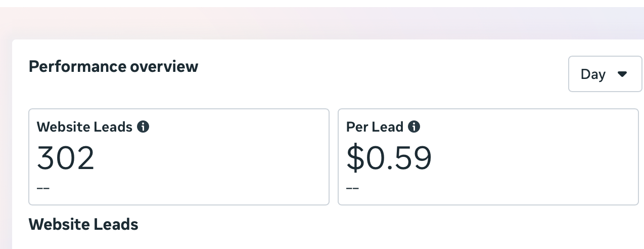Click the dashes under the 302 value
Viewport: 644px width, 249px height.
pyautogui.click(x=43, y=188)
